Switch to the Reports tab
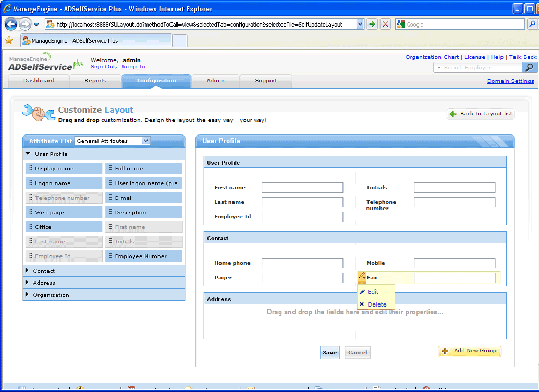The height and width of the screenshot is (392, 539). click(x=95, y=80)
